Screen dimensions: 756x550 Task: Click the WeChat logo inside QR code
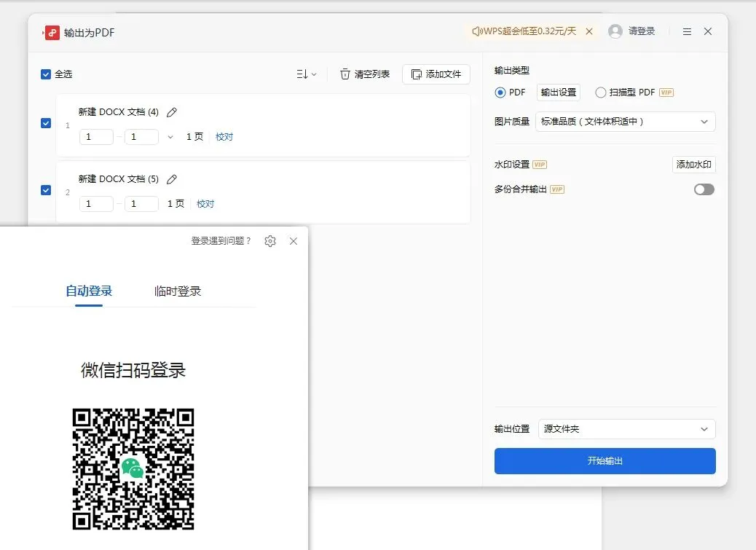point(133,468)
